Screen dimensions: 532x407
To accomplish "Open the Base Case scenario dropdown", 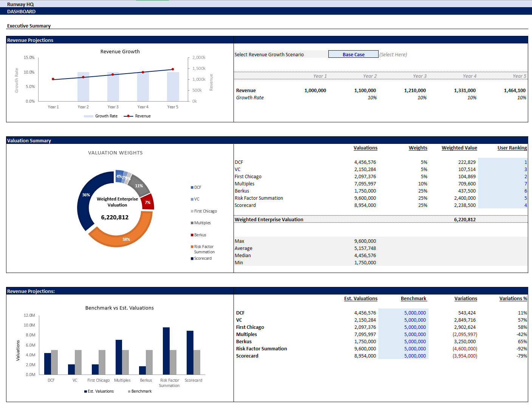I will [x=353, y=54].
